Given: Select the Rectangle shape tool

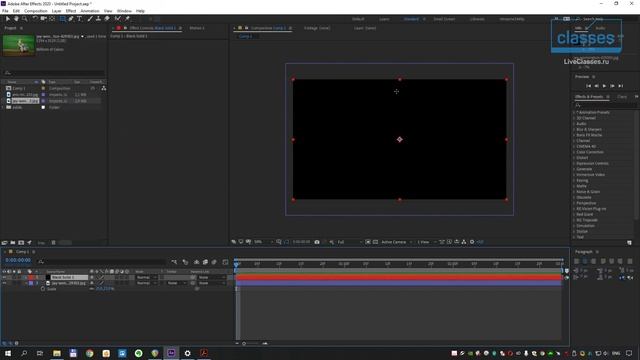Looking at the screenshot, I should point(62,19).
